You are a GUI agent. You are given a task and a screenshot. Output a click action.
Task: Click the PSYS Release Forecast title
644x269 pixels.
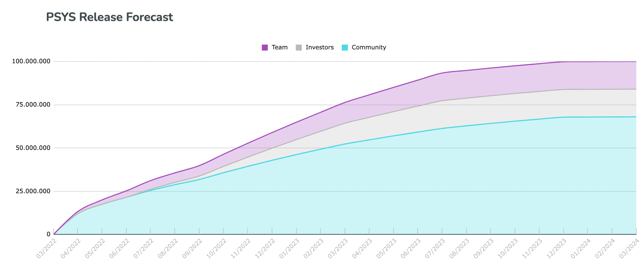109,17
